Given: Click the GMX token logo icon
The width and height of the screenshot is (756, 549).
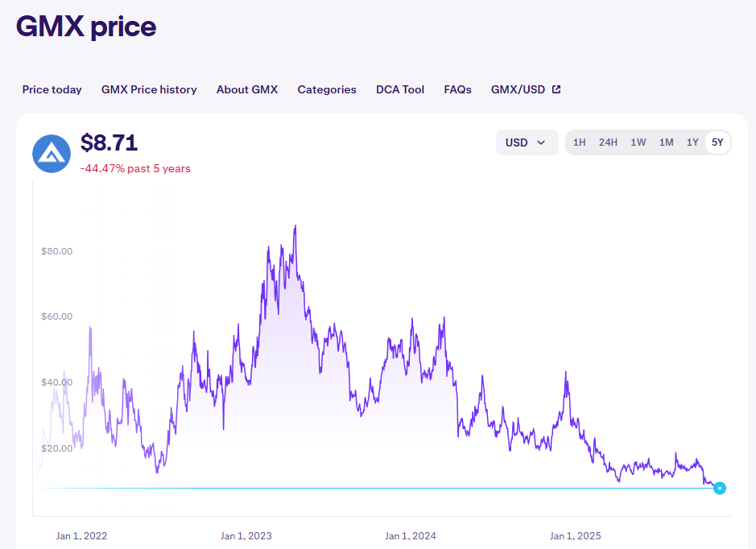Looking at the screenshot, I should point(52,154).
